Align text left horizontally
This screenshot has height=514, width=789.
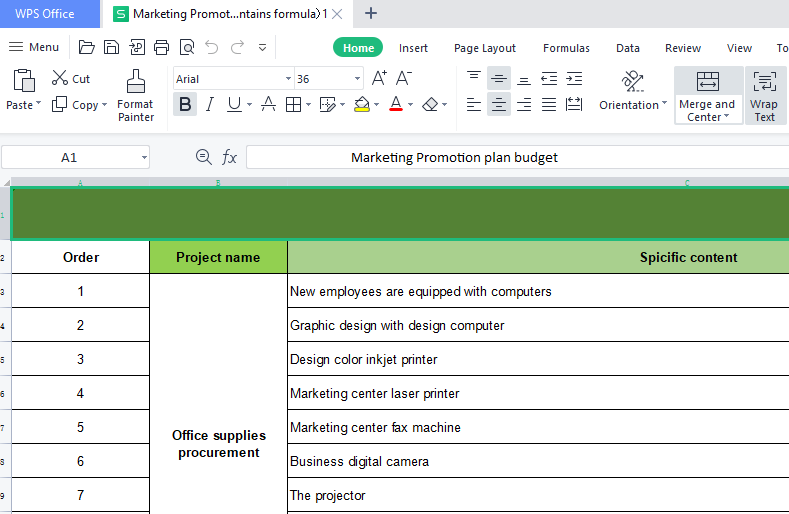pyautogui.click(x=474, y=104)
